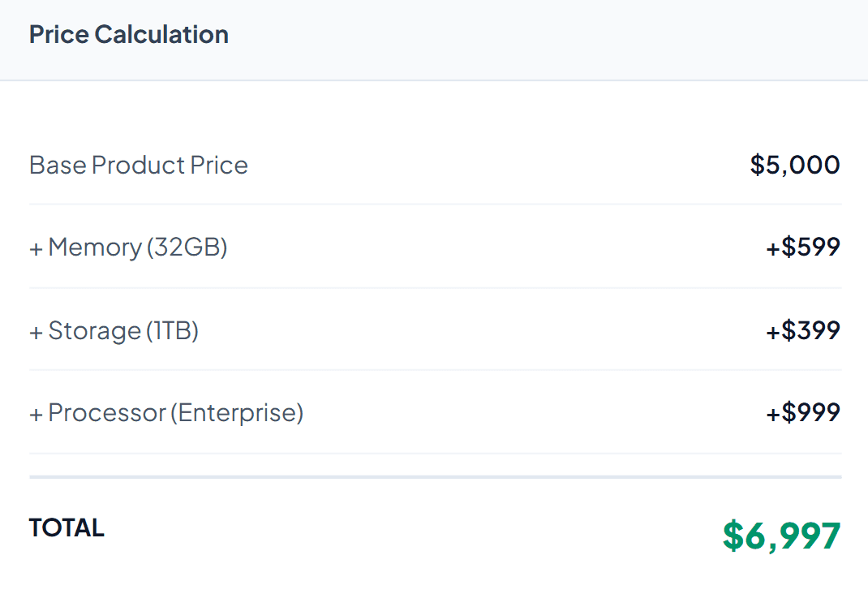Screen dimensions: 868x594
Task: Click the separator line below Processor row
Action: coord(435,453)
